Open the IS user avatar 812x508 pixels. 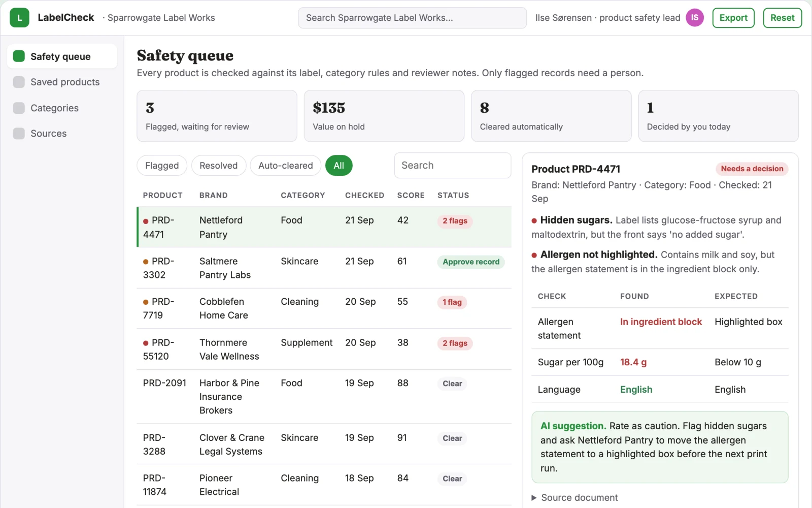(695, 18)
